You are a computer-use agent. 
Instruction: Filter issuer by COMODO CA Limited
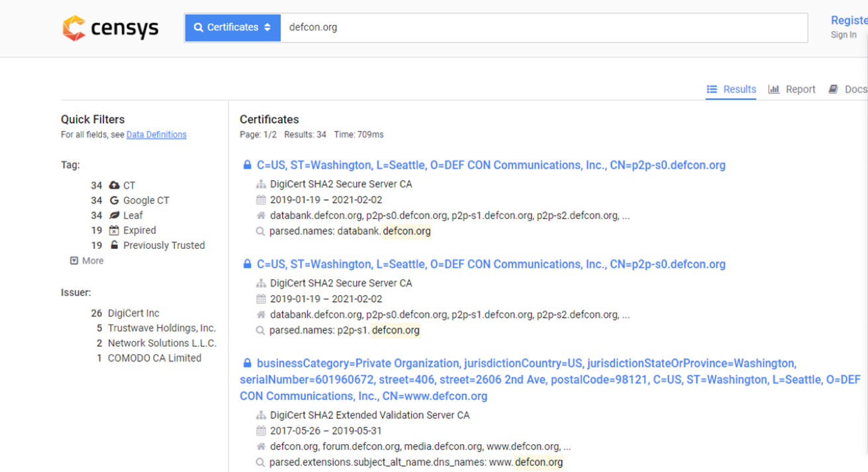coord(154,358)
